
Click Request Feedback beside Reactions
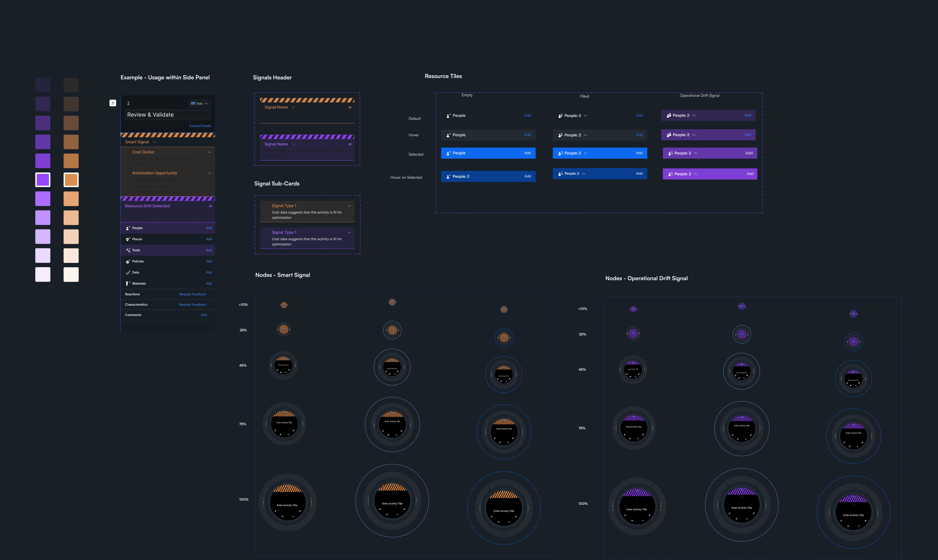(x=193, y=294)
